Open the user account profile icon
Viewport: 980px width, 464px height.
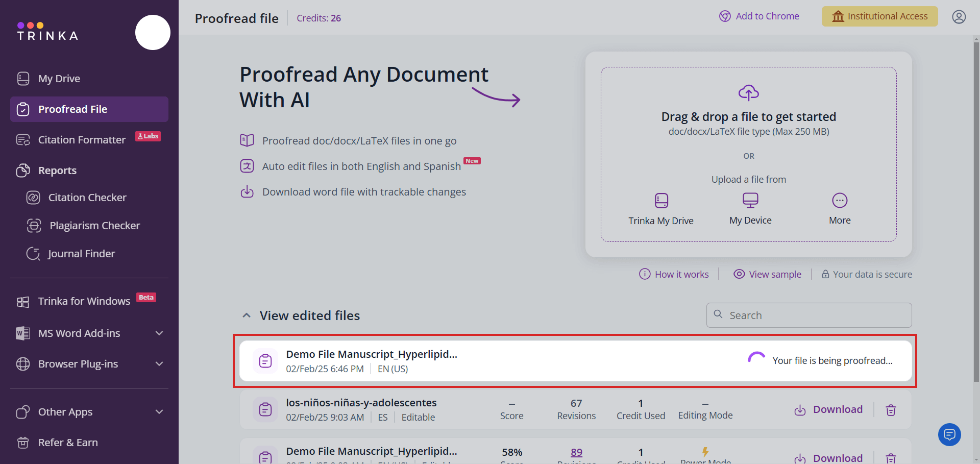tap(959, 17)
